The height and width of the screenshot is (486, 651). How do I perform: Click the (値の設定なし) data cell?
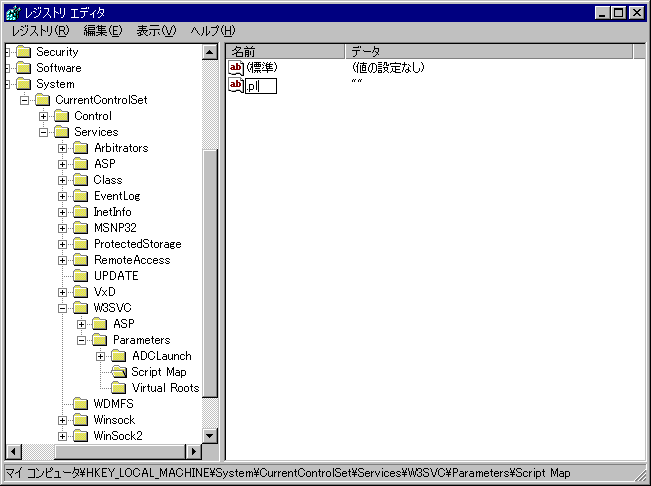[x=388, y=67]
